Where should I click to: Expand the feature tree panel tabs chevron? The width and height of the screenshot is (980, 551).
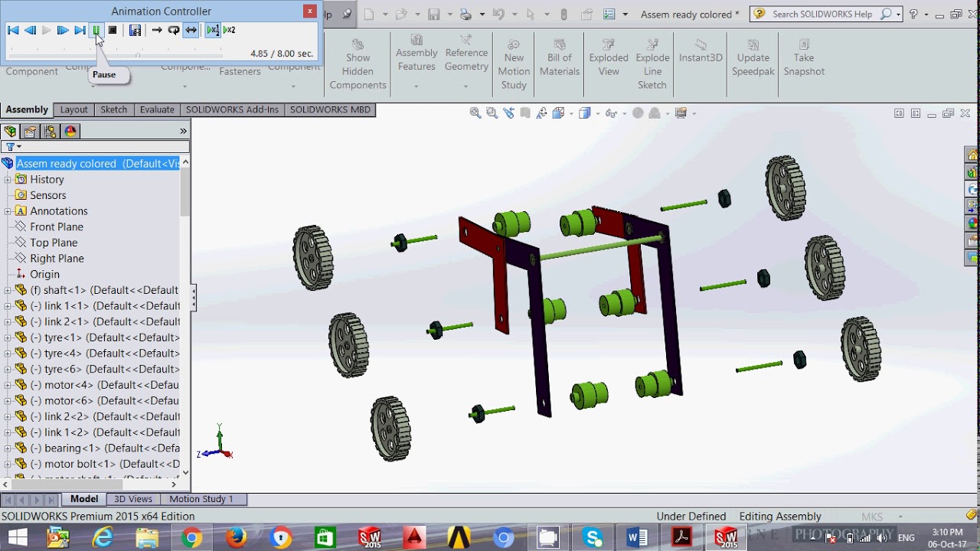click(183, 131)
